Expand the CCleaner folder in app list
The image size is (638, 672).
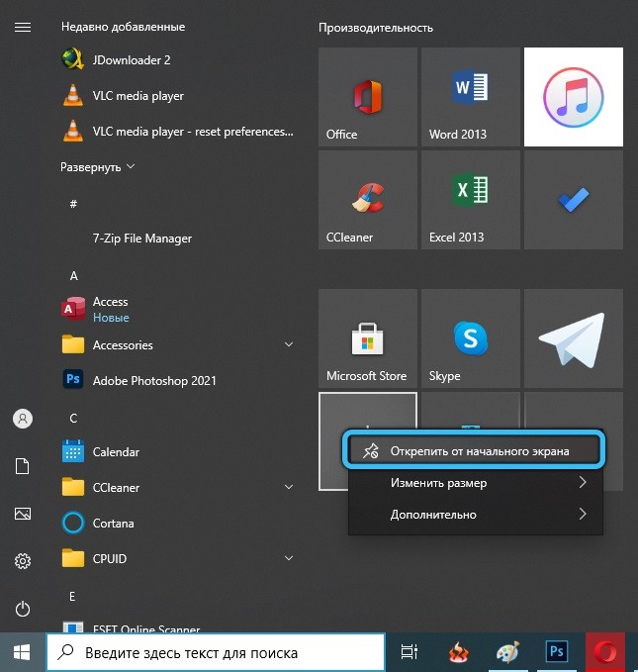pyautogui.click(x=289, y=487)
